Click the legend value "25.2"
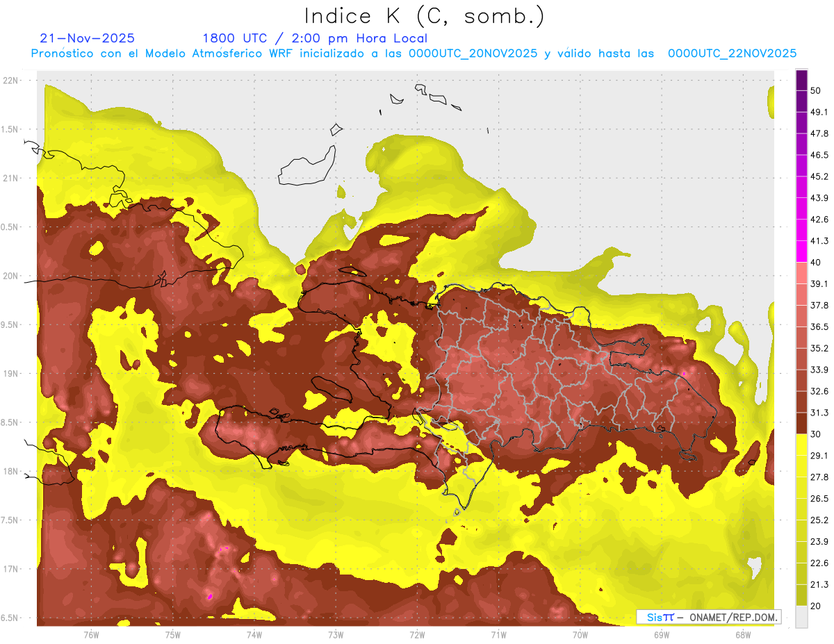The height and width of the screenshot is (644, 834). [x=819, y=520]
